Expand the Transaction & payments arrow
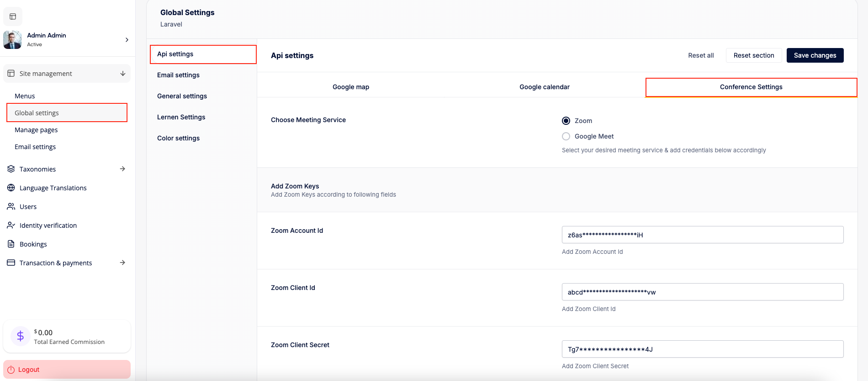 122,263
